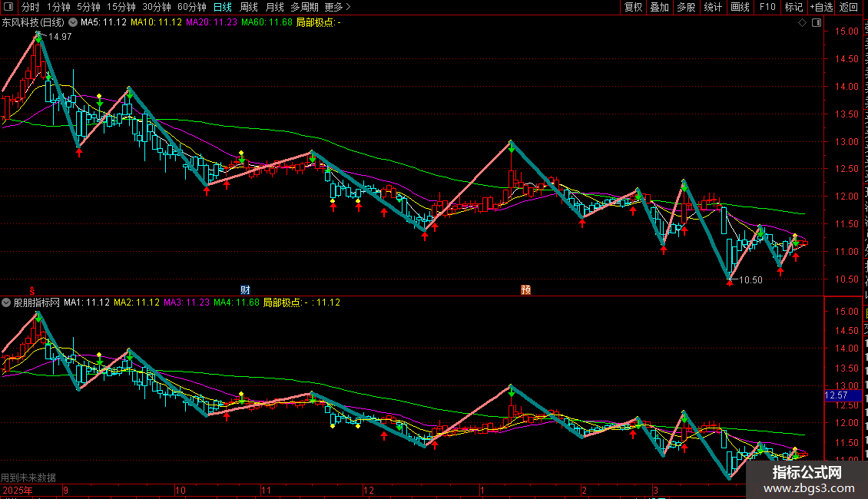
Task: Click the 12.57 price label on axis
Action: [x=836, y=395]
